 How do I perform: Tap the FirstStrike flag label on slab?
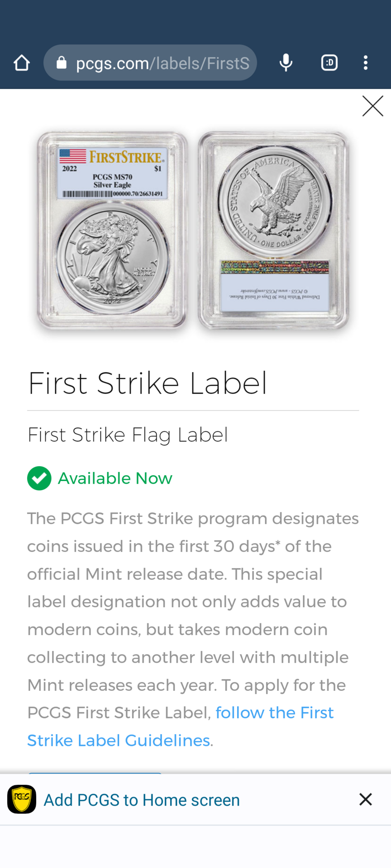113,173
